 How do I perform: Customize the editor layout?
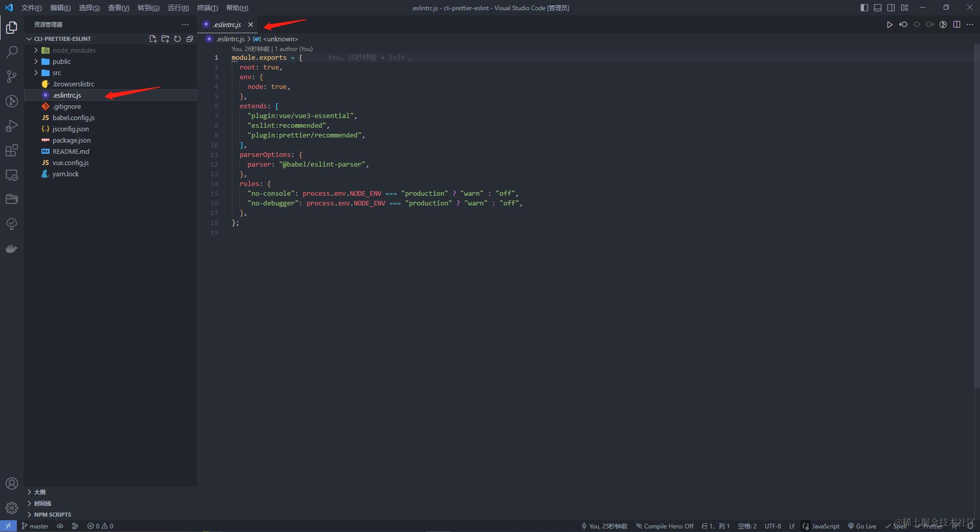point(904,8)
